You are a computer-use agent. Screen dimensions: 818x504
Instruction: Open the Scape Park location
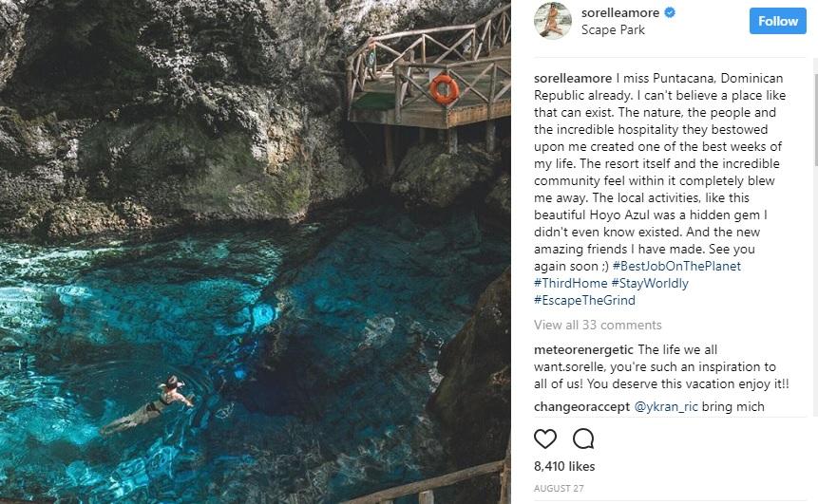coord(613,29)
